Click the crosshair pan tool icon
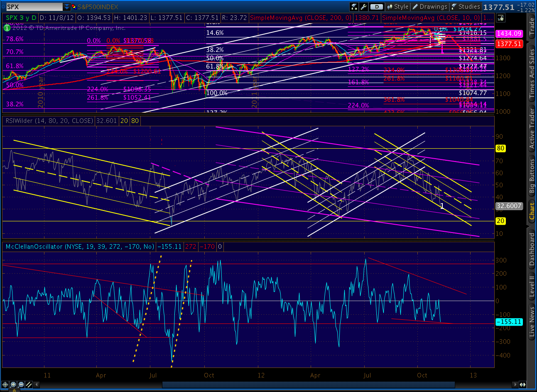This screenshot has width=537, height=392. pos(5,385)
